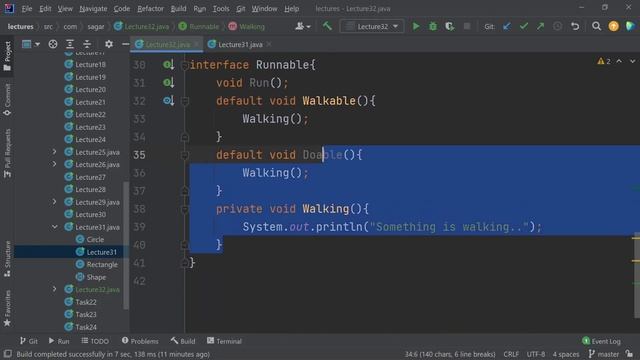Open the Refactor menu
Viewport: 640px width, 360px height.
click(150, 9)
